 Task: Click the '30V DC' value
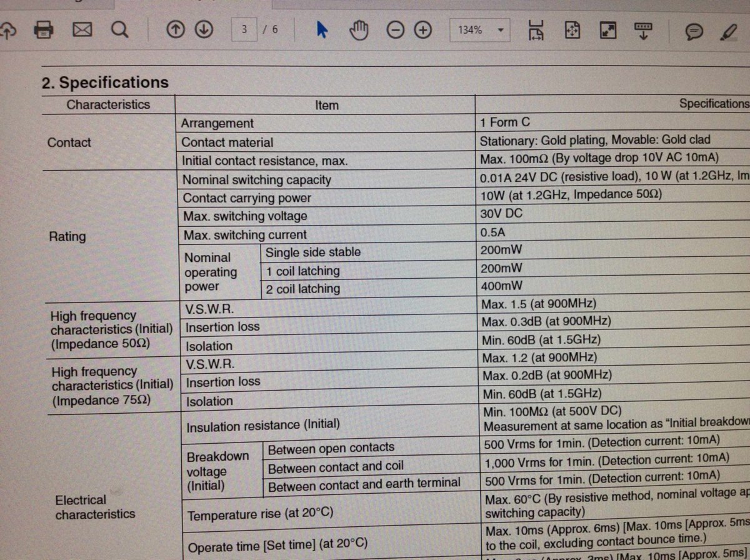501,213
